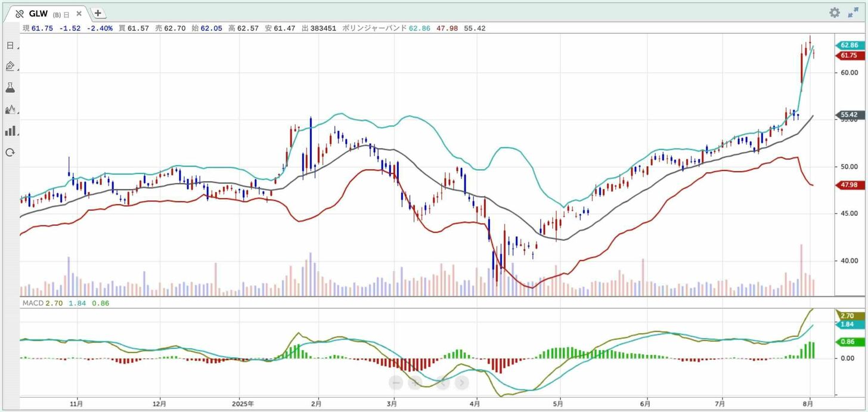The width and height of the screenshot is (868, 412).
Task: Click the flask analysis icon
Action: pos(10,88)
